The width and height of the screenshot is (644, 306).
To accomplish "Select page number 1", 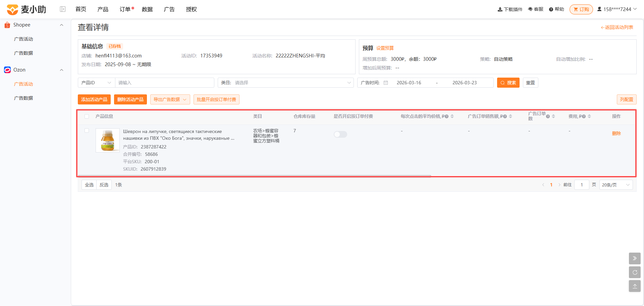I will point(551,185).
